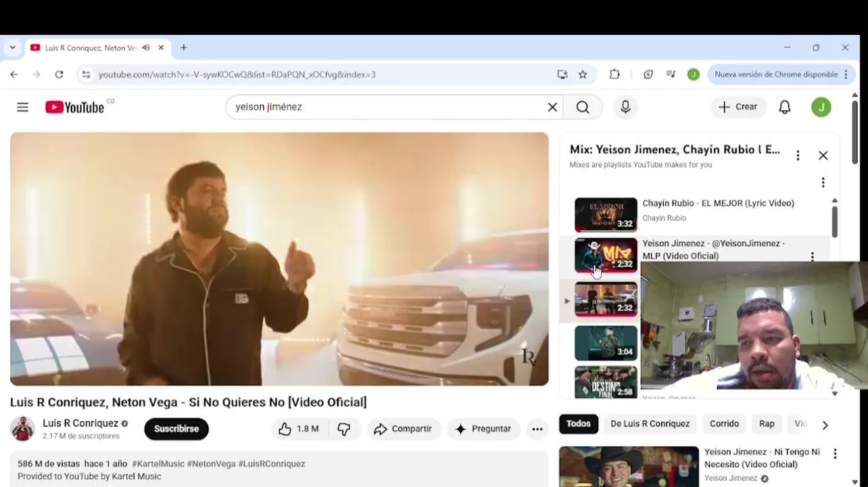
Task: Click the Chrome forward arrow
Action: point(37,74)
